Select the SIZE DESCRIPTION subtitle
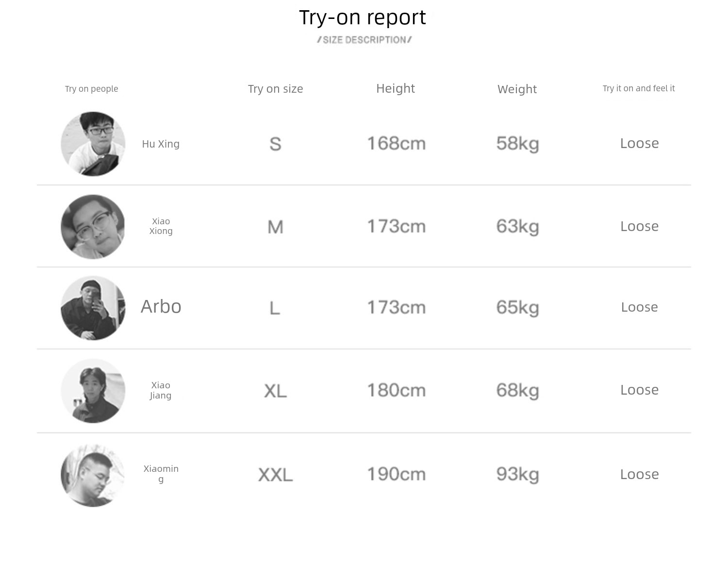 click(364, 40)
